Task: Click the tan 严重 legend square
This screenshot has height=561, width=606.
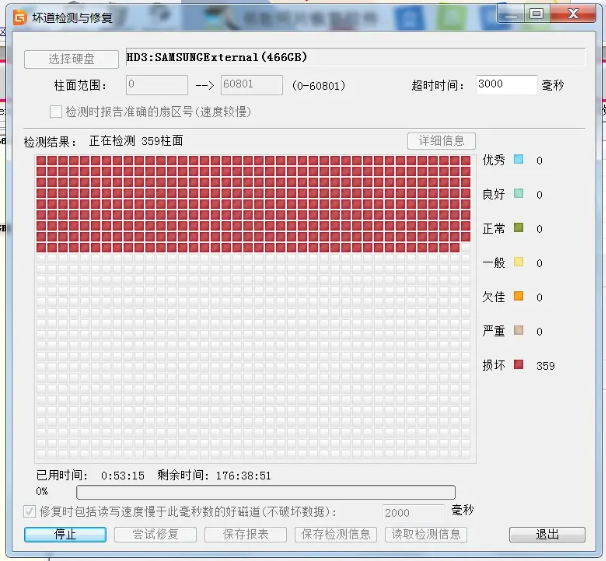Action: pos(518,331)
